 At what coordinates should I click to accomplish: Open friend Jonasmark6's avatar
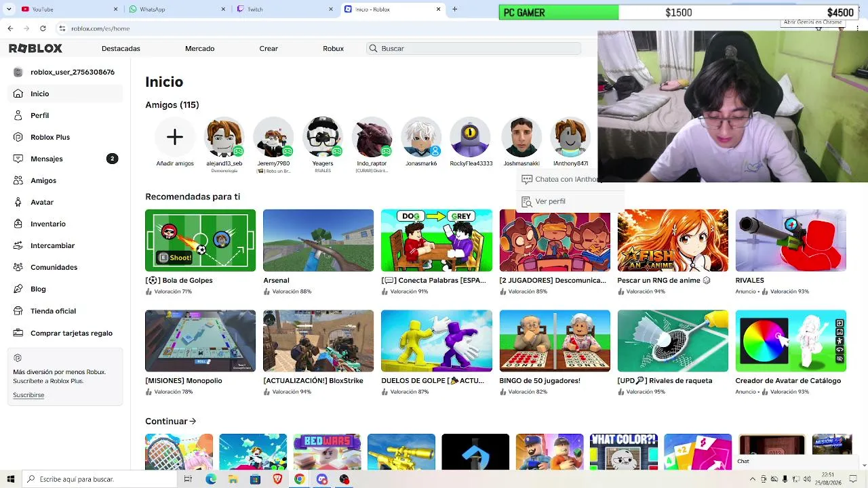(421, 137)
